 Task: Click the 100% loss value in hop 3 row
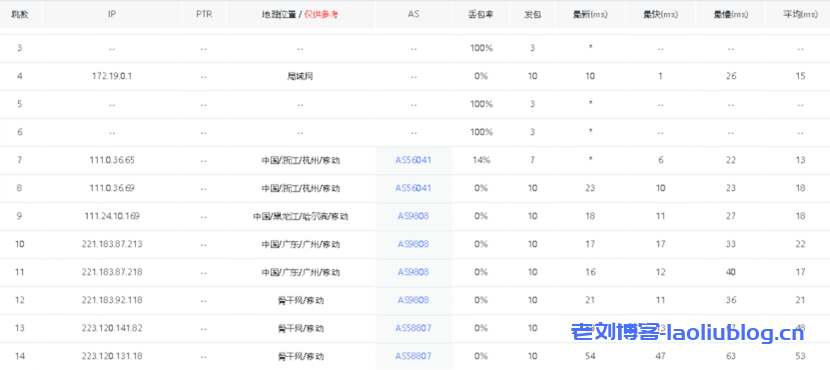(481, 48)
